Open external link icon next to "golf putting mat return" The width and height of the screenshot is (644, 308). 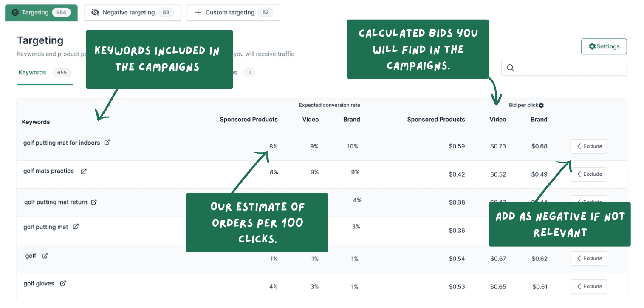point(94,202)
